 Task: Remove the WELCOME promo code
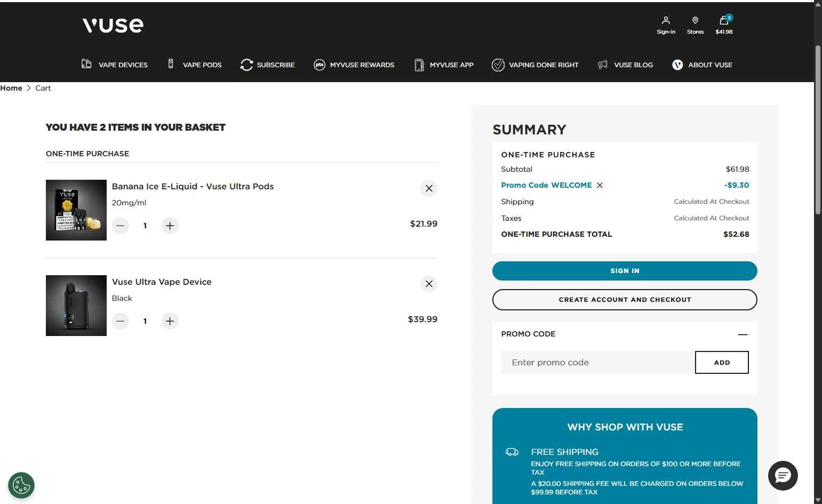point(600,185)
